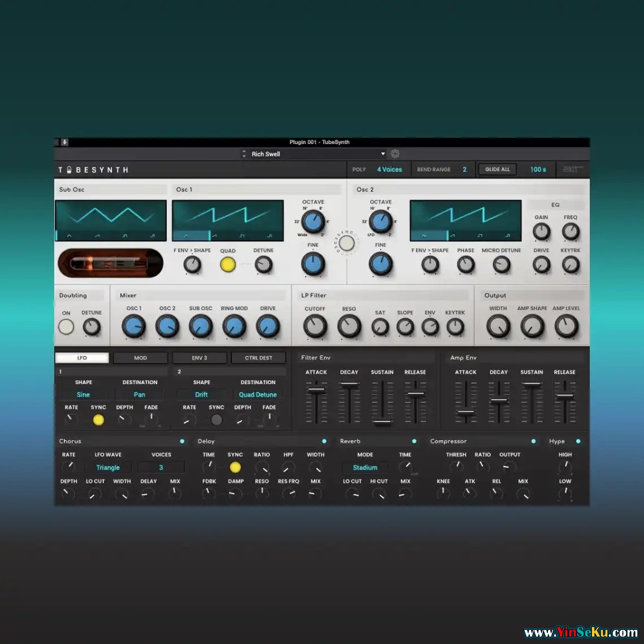Enable Doubling with the ON button
Viewport: 644px width, 644px height.
coord(66,327)
